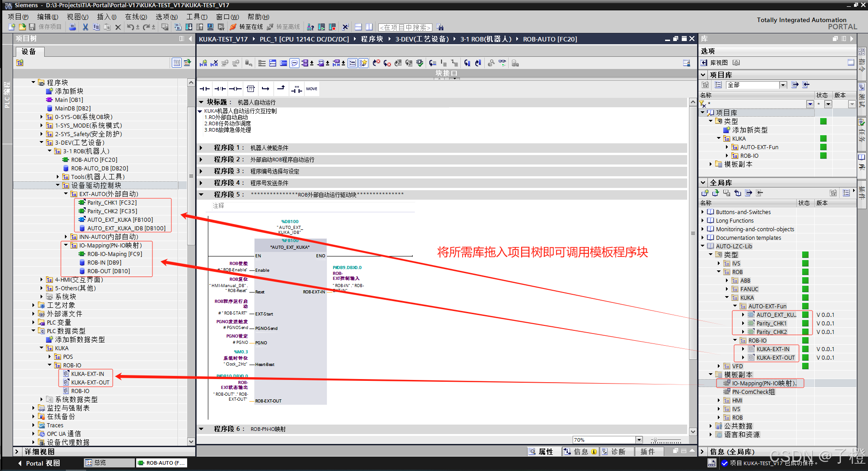Click the New project icon in the toolbar

pyautogui.click(x=12, y=27)
